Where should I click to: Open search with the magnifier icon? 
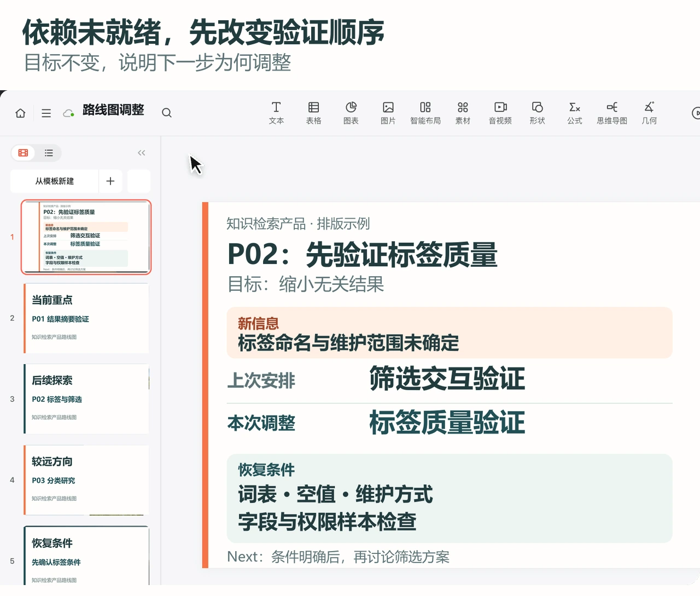(x=167, y=113)
